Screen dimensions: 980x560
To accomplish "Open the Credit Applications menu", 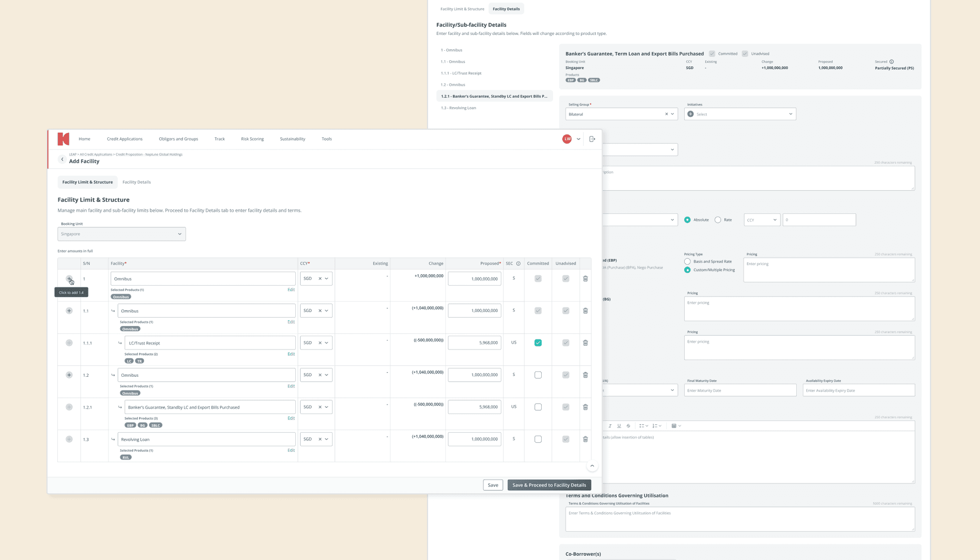I will coord(124,139).
